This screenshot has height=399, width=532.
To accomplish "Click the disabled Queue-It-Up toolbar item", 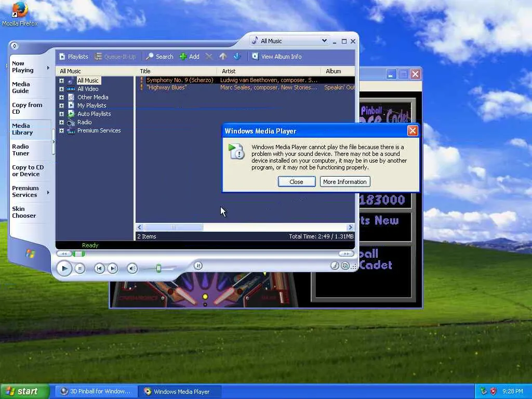I will tap(115, 57).
